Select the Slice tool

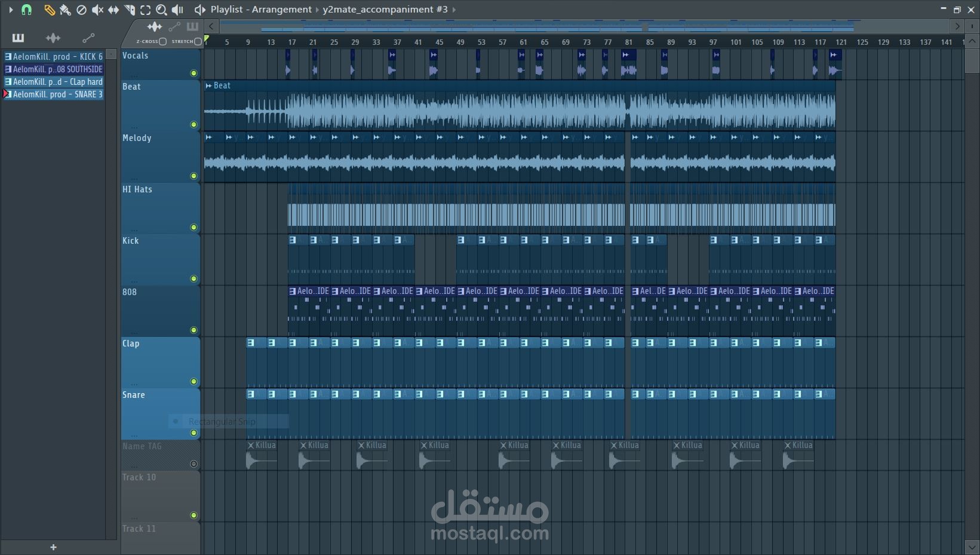130,10
